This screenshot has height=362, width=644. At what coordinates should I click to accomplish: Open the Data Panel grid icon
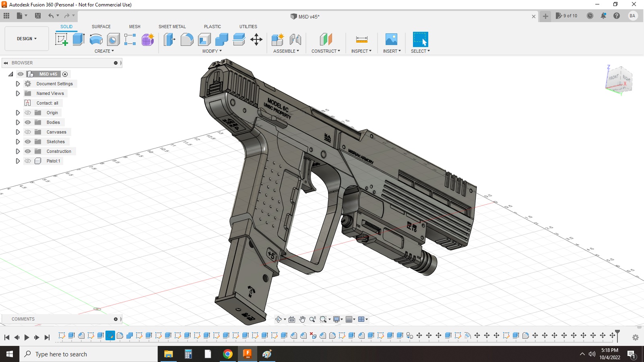[6, 16]
